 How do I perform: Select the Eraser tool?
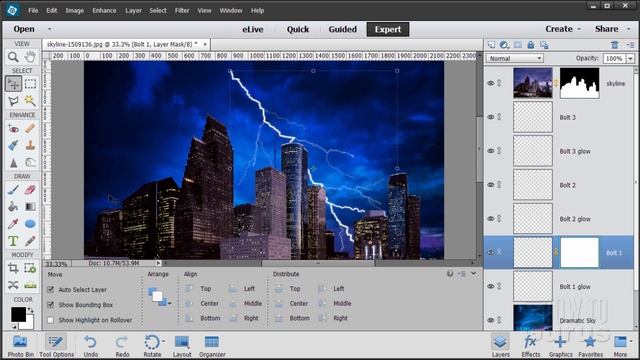pyautogui.click(x=30, y=190)
